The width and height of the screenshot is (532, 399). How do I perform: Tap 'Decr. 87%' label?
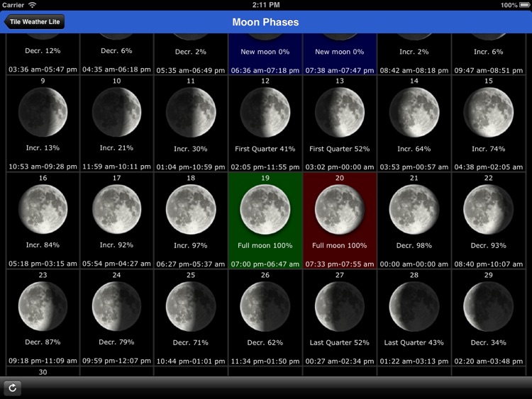tap(43, 342)
